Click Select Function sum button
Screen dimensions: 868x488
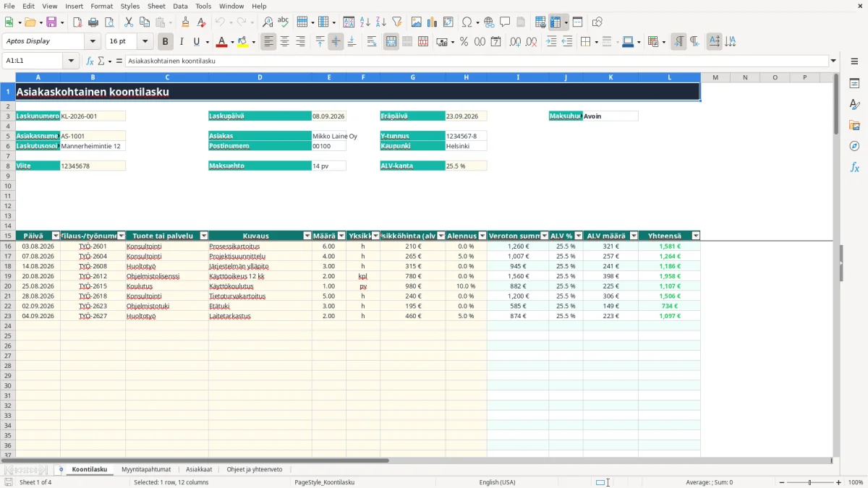[101, 61]
